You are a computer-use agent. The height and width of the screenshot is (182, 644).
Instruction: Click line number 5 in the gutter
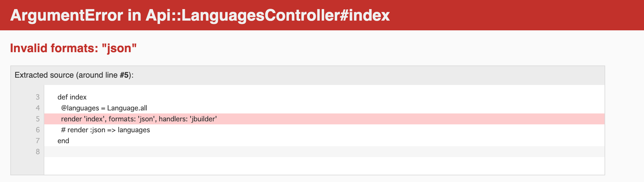click(x=38, y=119)
